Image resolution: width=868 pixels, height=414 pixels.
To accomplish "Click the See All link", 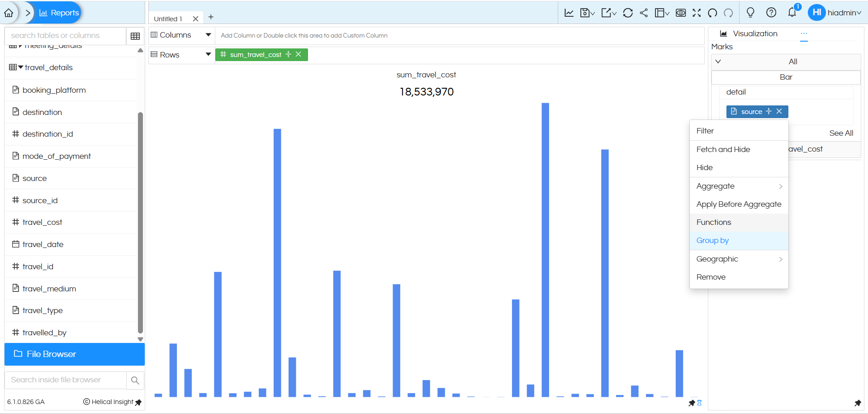I will point(840,133).
